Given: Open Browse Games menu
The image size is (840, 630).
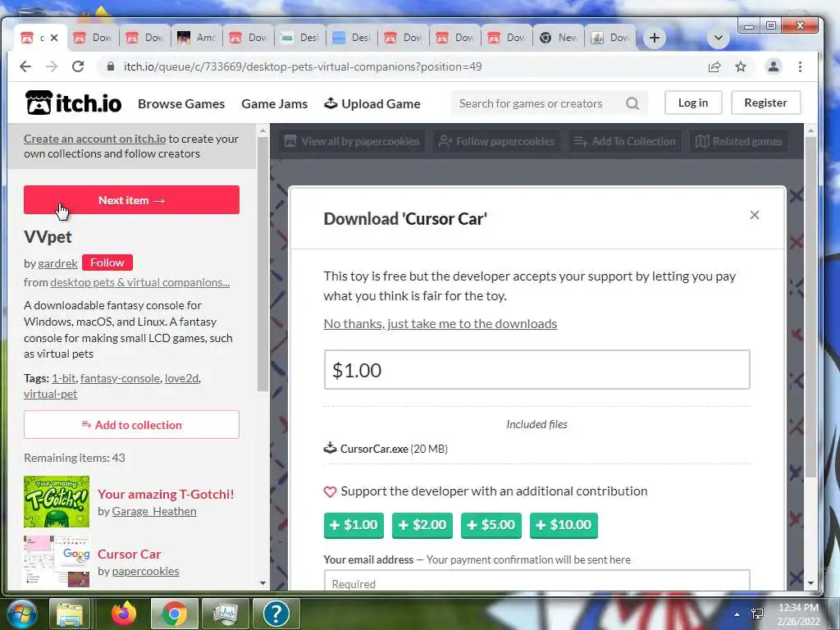Looking at the screenshot, I should 181,104.
